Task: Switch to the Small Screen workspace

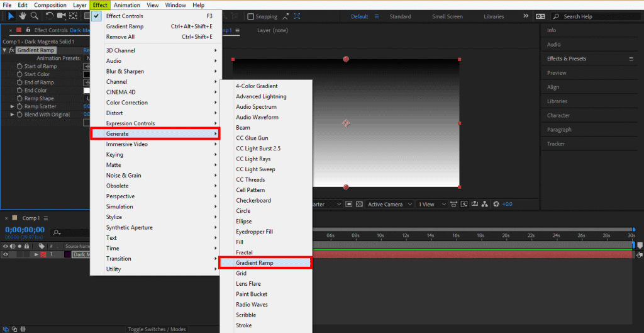Action: (447, 16)
